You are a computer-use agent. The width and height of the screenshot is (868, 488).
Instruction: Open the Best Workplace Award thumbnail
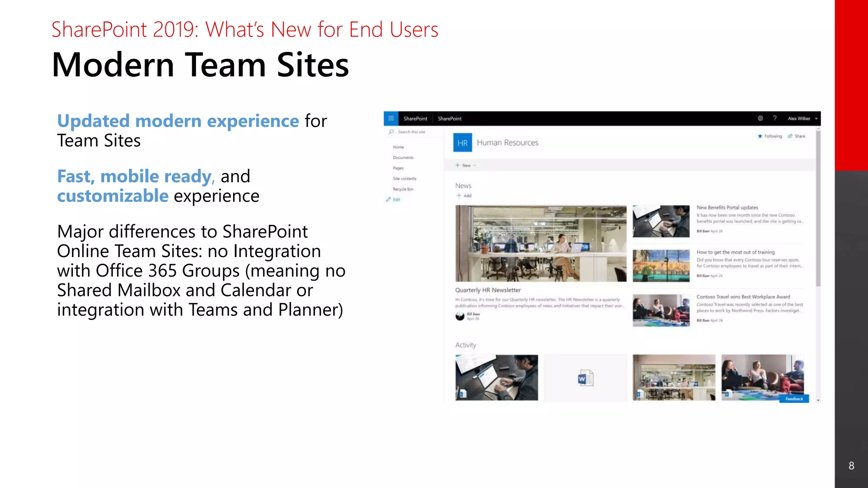(x=661, y=311)
